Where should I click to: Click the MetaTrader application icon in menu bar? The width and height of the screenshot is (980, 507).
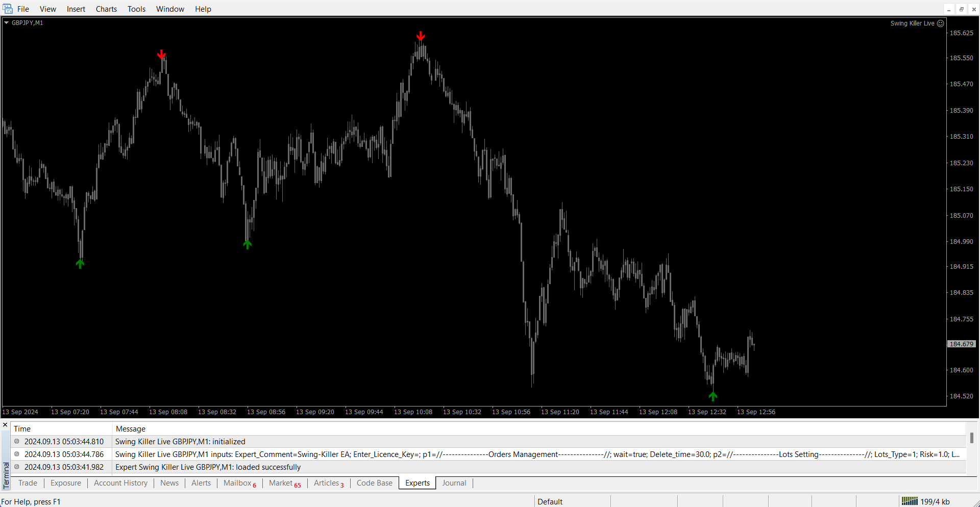click(x=8, y=9)
